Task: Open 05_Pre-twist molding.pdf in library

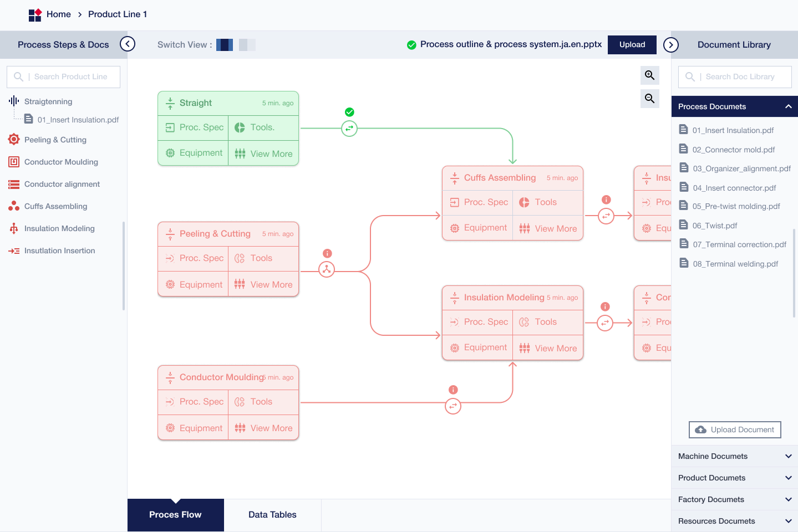Action: coord(730,206)
